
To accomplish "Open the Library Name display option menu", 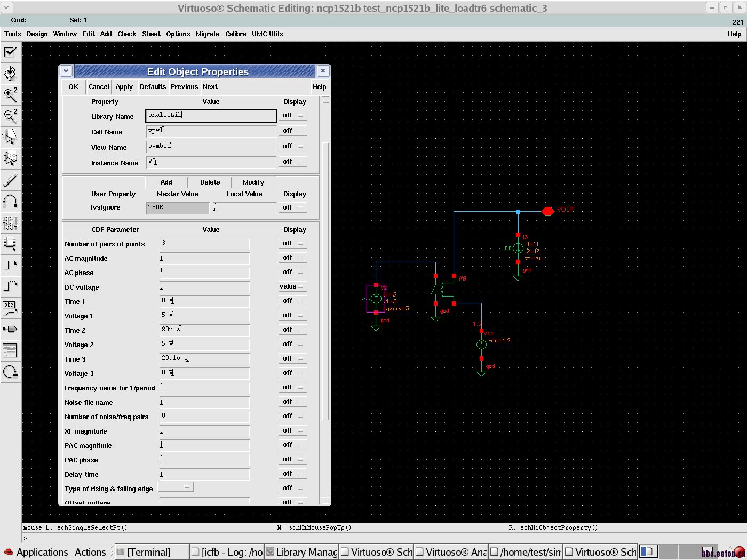I will coord(292,115).
